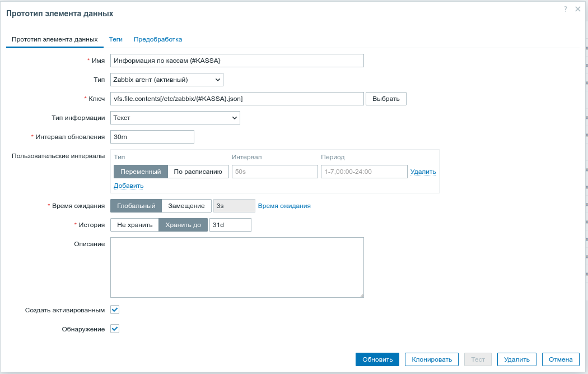This screenshot has height=374, width=588.
Task: Open the help question mark icon
Action: 565,9
